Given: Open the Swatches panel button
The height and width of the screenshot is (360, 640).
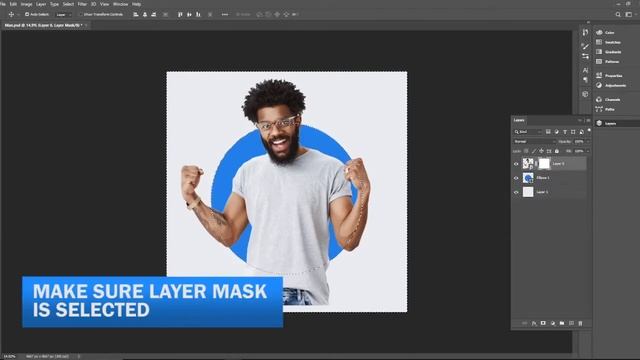Looking at the screenshot, I should (x=608, y=42).
